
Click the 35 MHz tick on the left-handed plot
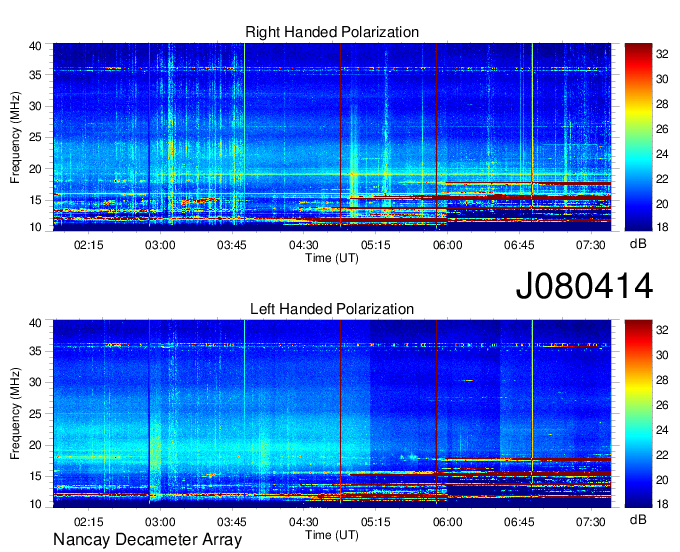[x=35, y=351]
